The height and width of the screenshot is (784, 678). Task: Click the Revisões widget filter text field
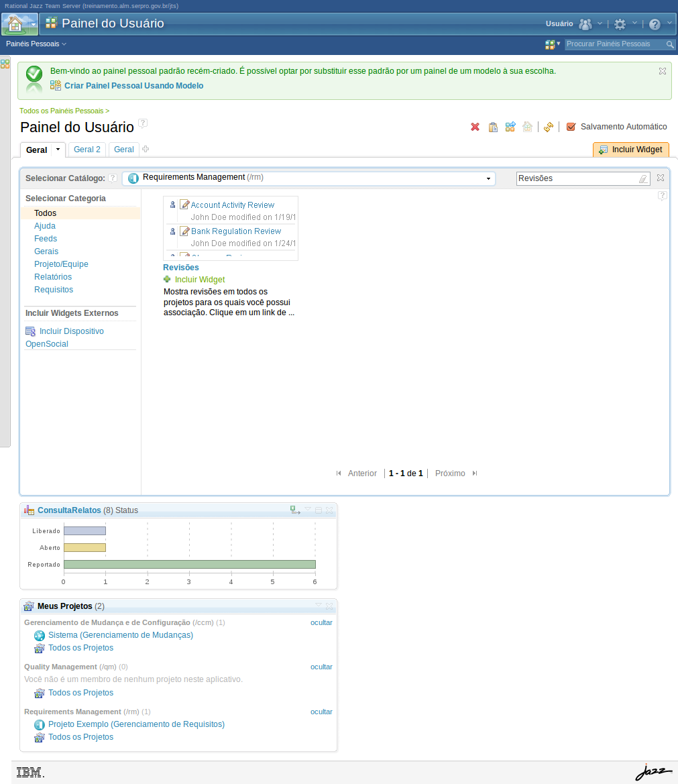coord(577,178)
